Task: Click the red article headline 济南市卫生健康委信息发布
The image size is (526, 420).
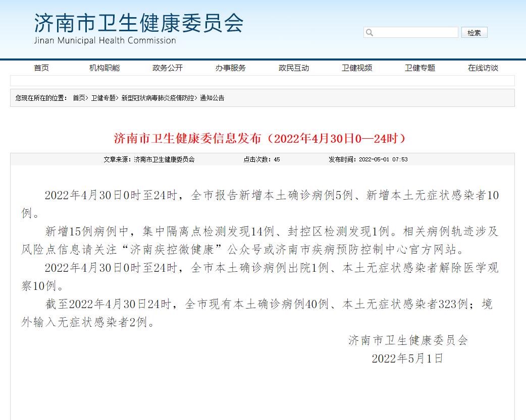Action: coord(260,138)
